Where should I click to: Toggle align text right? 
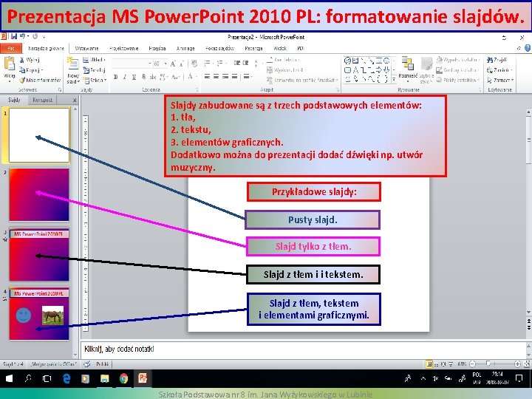(x=225, y=76)
